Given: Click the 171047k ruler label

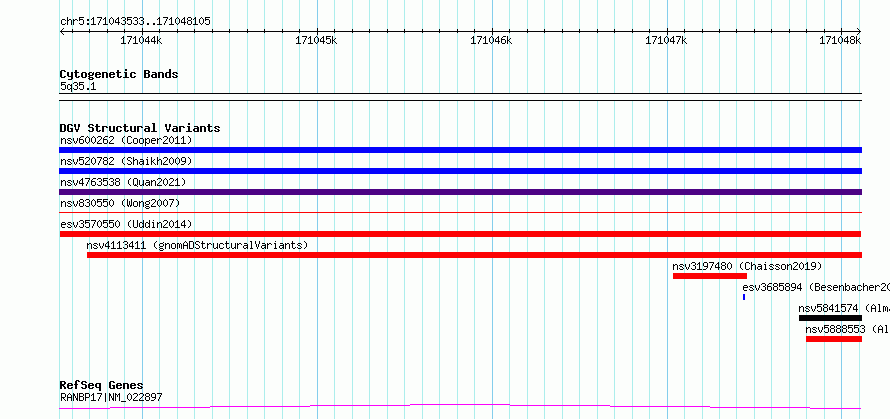Looking at the screenshot, I should (x=666, y=40).
